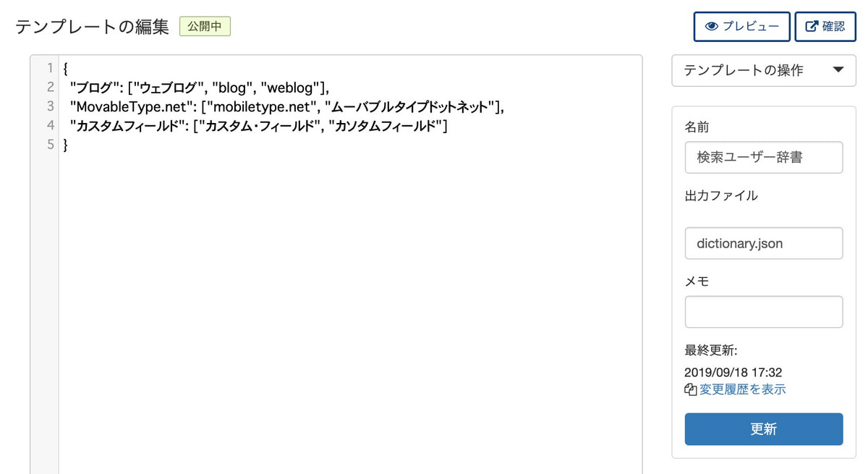Click the 確認 button
This screenshot has width=868, height=474.
pos(825,26)
